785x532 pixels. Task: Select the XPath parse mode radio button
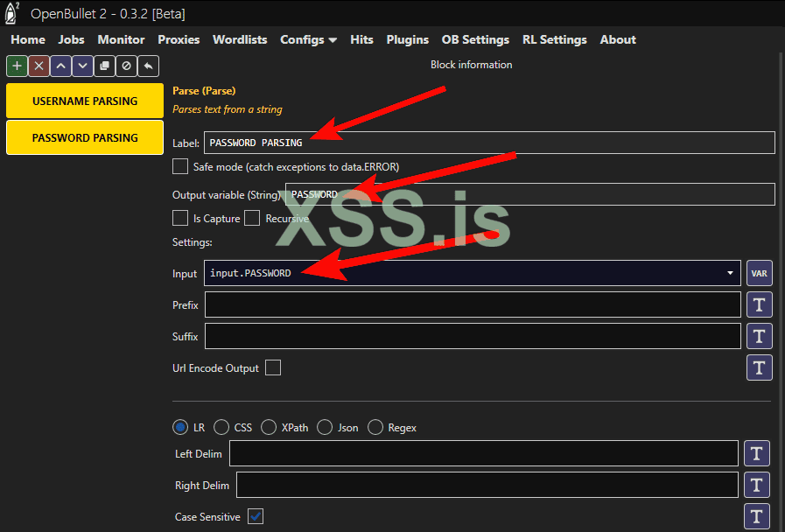click(269, 427)
